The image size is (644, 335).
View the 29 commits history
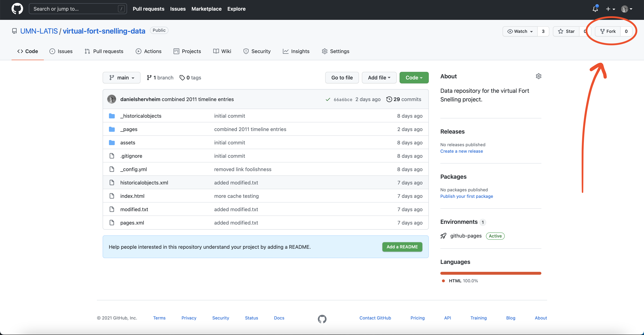404,99
